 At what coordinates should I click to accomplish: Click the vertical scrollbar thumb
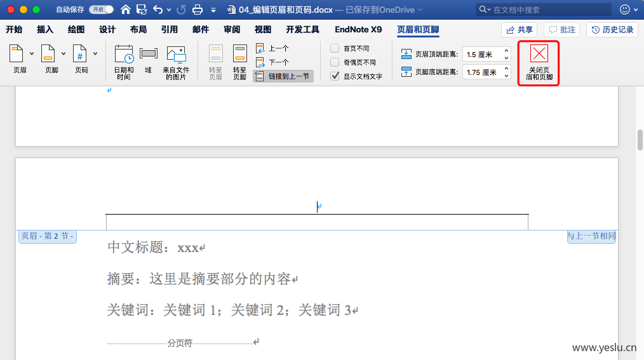point(640,140)
